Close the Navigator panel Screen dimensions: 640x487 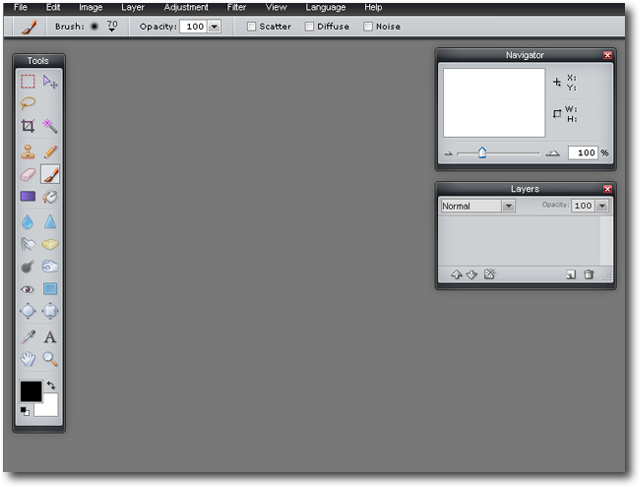(607, 55)
